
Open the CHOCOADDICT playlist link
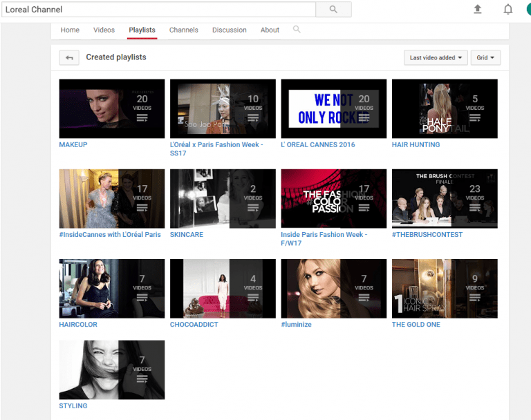(x=194, y=324)
